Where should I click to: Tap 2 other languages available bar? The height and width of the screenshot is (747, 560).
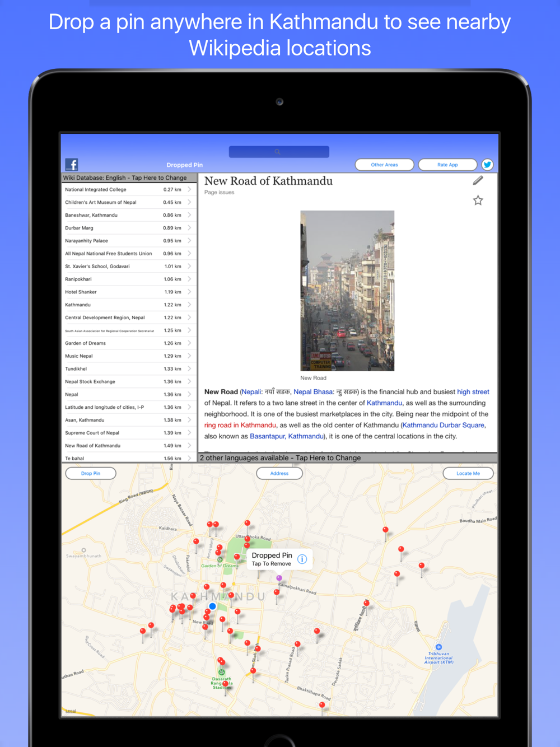coord(347,457)
